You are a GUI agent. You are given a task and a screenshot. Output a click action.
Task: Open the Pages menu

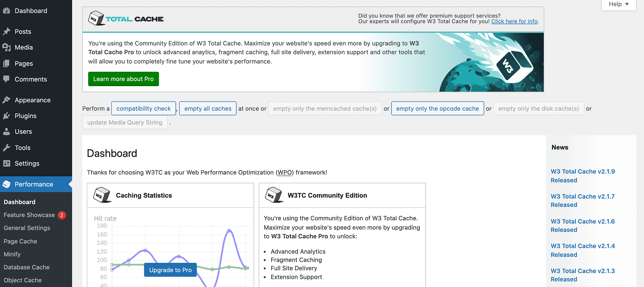tap(36, 64)
